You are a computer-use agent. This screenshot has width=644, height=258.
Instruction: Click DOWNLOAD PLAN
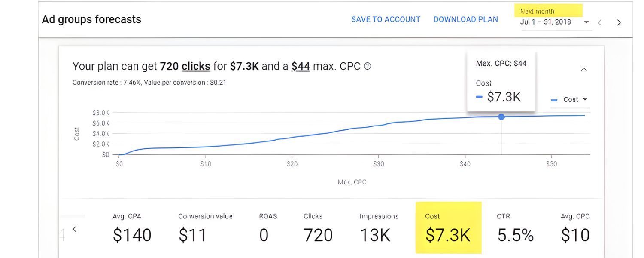tap(466, 19)
